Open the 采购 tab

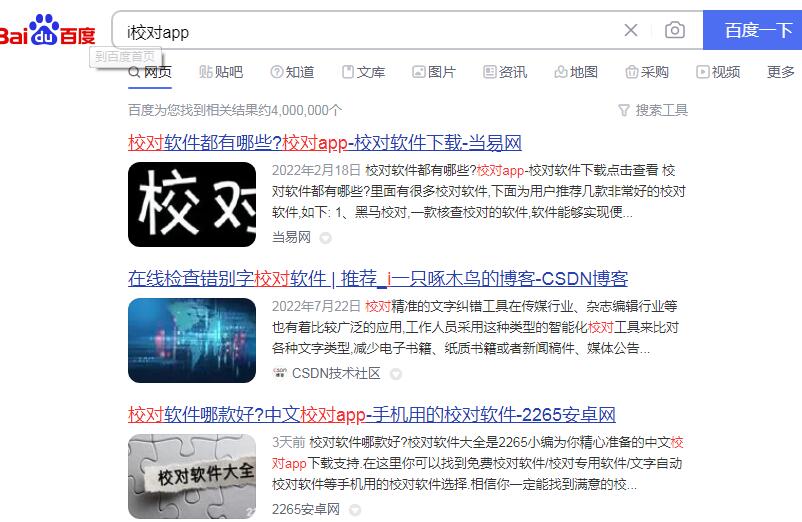tap(647, 72)
